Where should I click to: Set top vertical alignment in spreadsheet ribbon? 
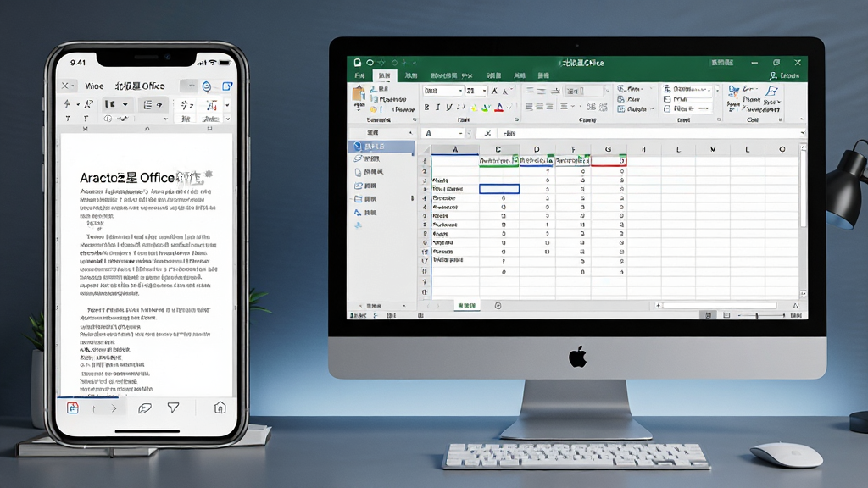click(530, 91)
